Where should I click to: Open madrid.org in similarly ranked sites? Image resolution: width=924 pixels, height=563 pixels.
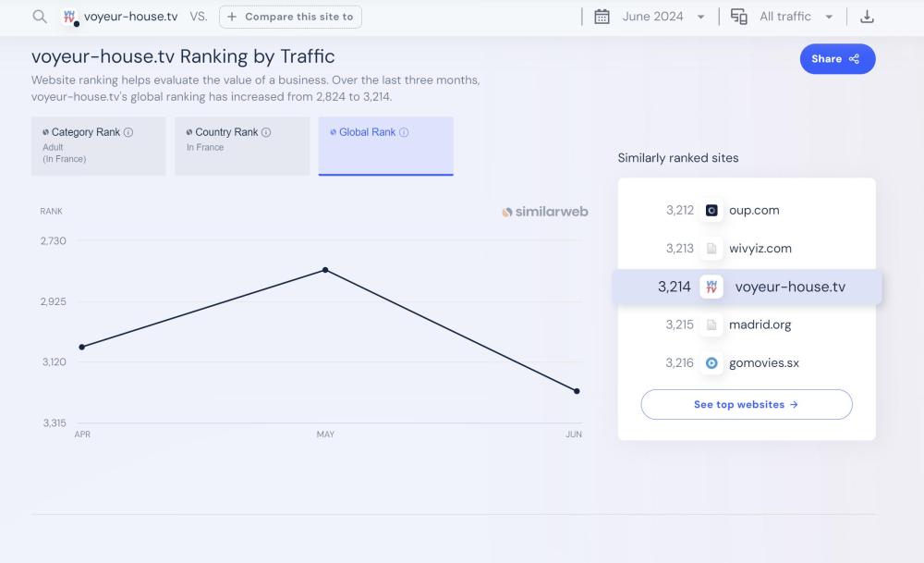pyautogui.click(x=760, y=324)
